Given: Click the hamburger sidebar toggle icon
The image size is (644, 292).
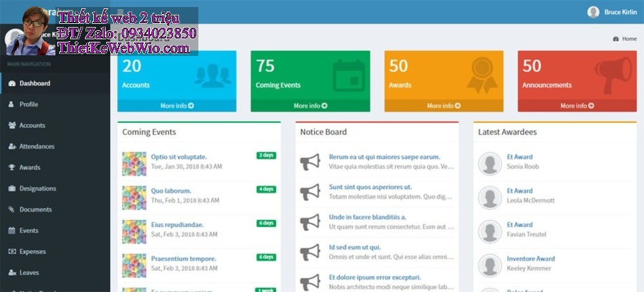Looking at the screenshot, I should [120, 11].
